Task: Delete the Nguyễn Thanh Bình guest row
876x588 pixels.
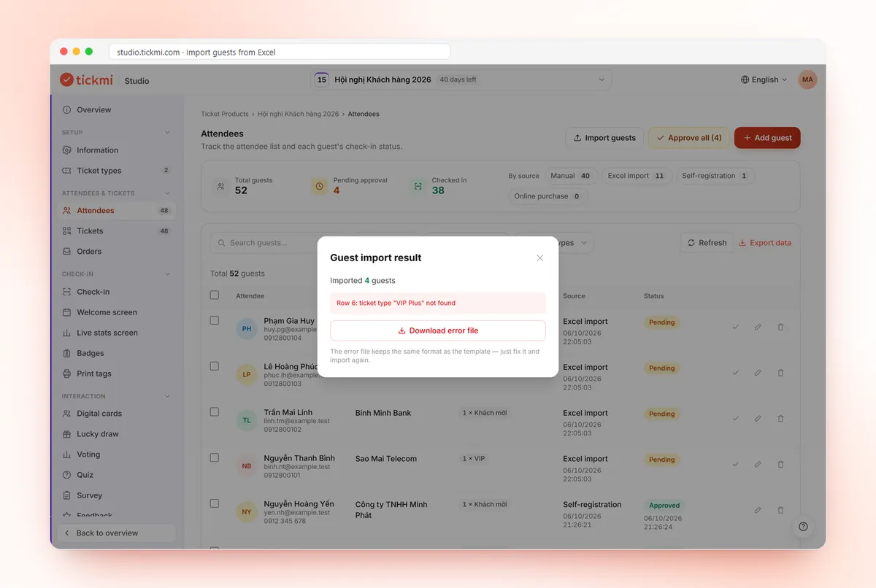Action: coord(780,465)
